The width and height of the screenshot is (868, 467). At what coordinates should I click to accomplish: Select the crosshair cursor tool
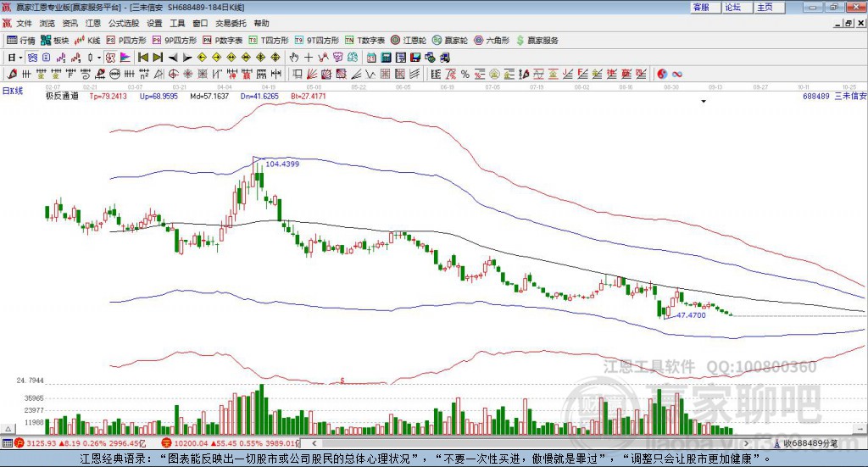click(x=309, y=58)
